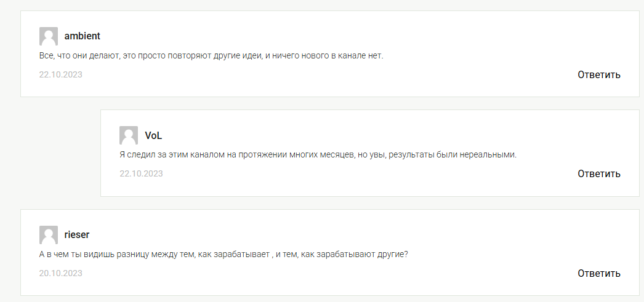Click the 22.10.2023 date under VoL's reply

(x=141, y=173)
